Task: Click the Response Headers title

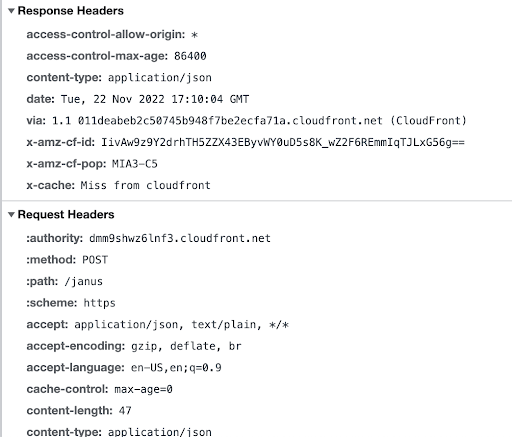Action: tap(70, 11)
